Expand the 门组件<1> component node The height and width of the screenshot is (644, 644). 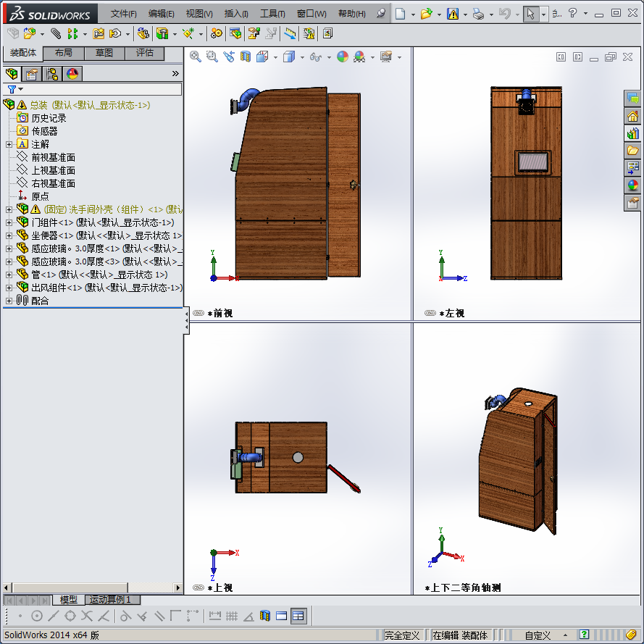click(x=9, y=222)
